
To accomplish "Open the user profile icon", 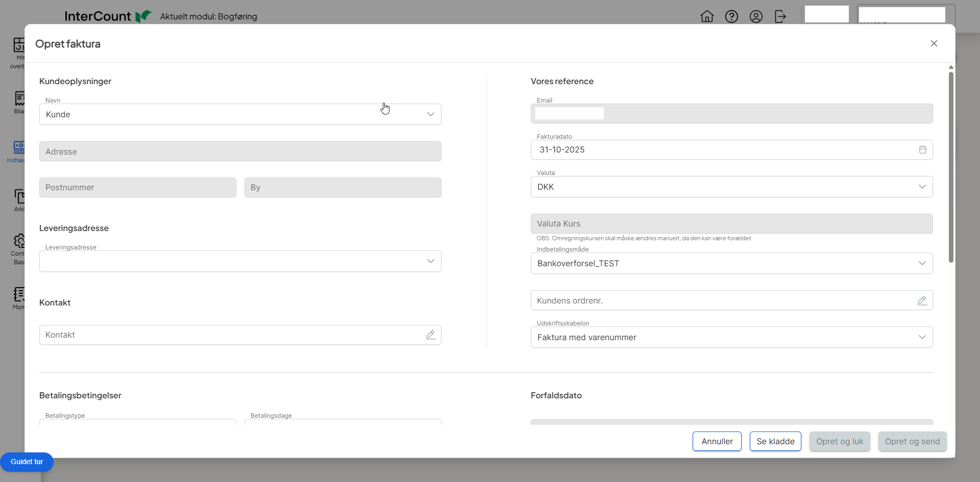I will [x=756, y=16].
